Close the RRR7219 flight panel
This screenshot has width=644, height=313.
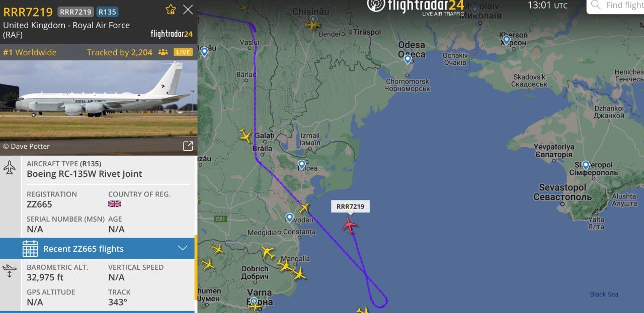pyautogui.click(x=188, y=10)
